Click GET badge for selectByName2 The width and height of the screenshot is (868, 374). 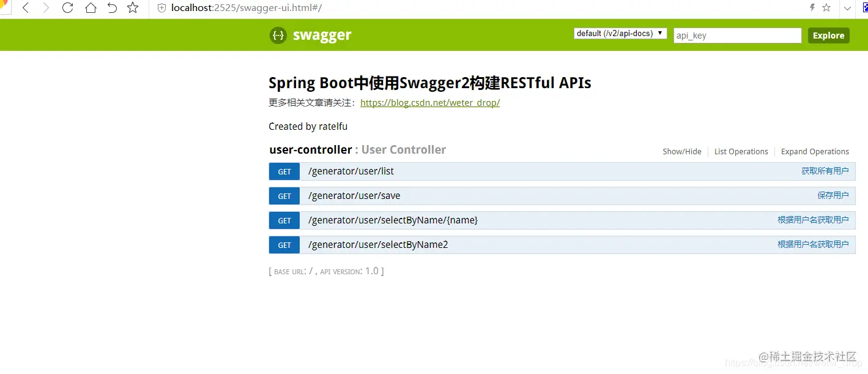(x=284, y=245)
